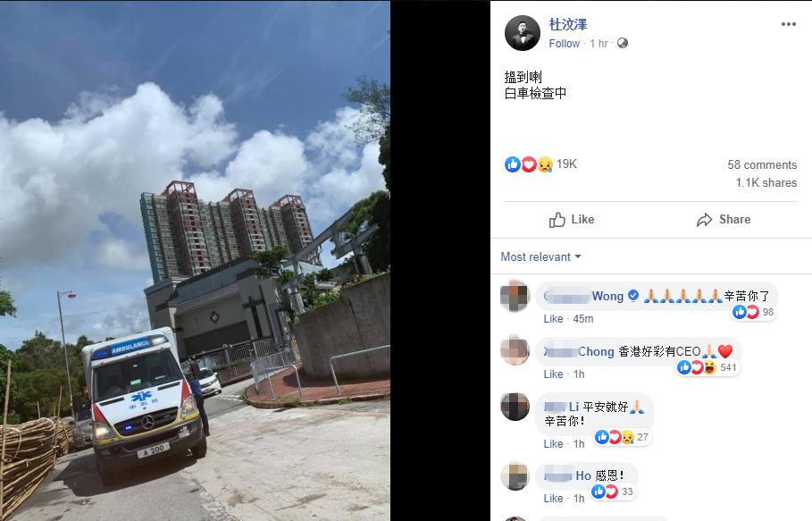
Task: Open the three-dots post options menu
Action: [x=788, y=24]
